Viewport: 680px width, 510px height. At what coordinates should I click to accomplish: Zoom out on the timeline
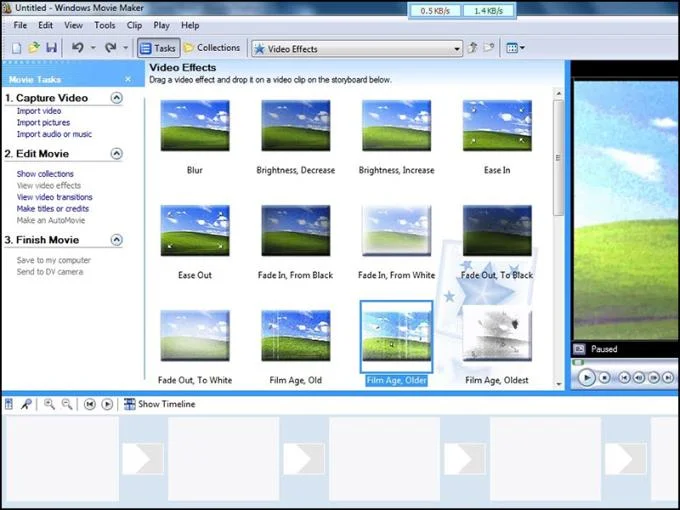(67, 404)
